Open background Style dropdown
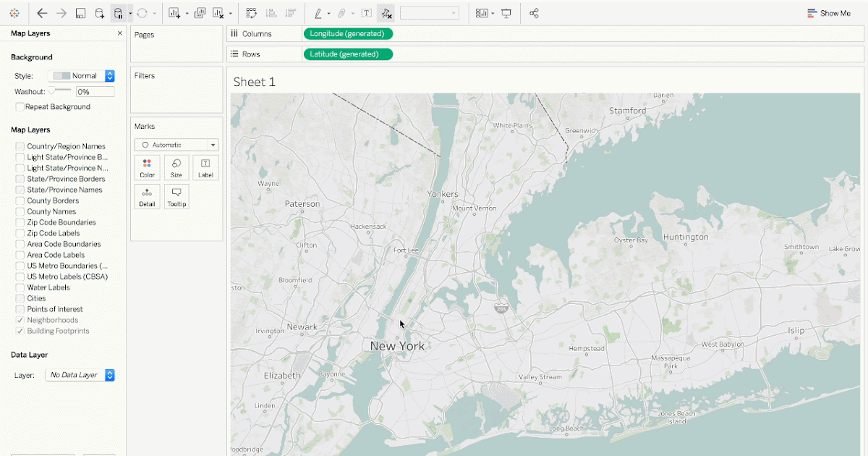The height and width of the screenshot is (456, 868). pyautogui.click(x=82, y=75)
